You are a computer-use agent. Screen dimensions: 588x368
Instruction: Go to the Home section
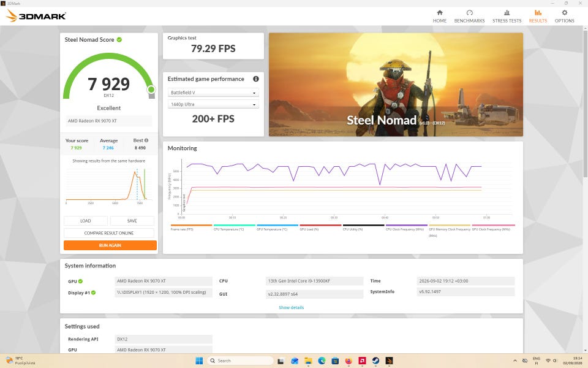(440, 16)
